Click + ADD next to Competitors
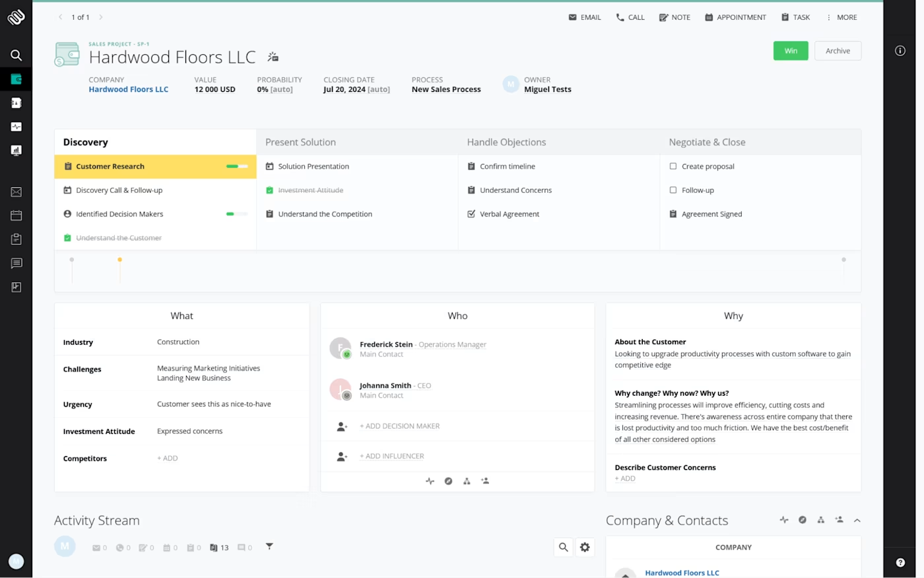This screenshot has width=924, height=578. 167,458
